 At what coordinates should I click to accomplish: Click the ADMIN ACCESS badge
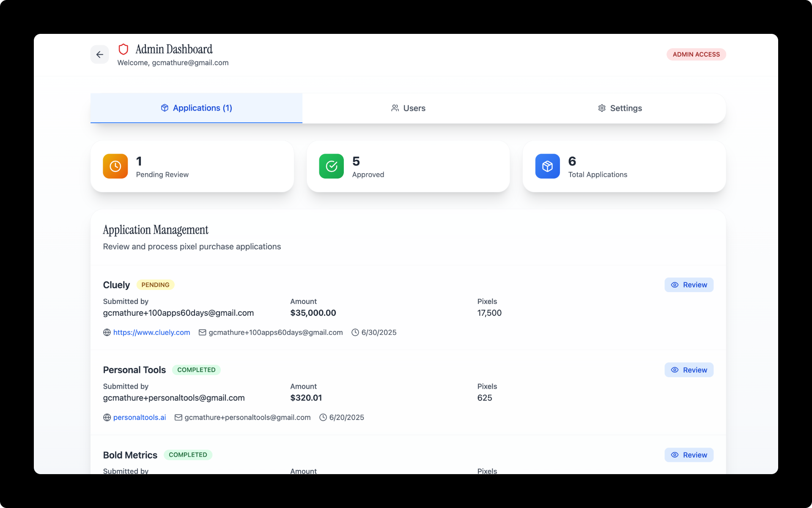(x=696, y=55)
